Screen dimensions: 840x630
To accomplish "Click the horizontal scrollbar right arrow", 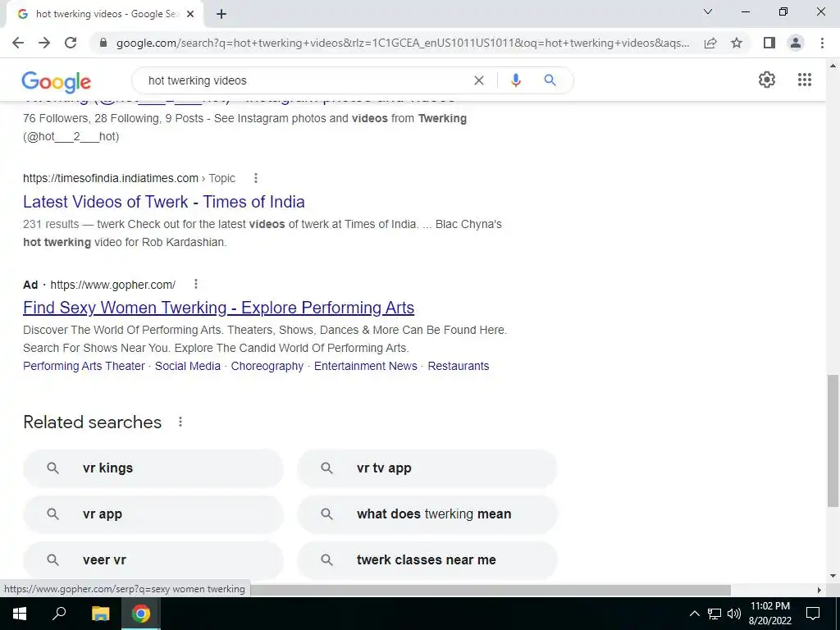I will (x=819, y=590).
